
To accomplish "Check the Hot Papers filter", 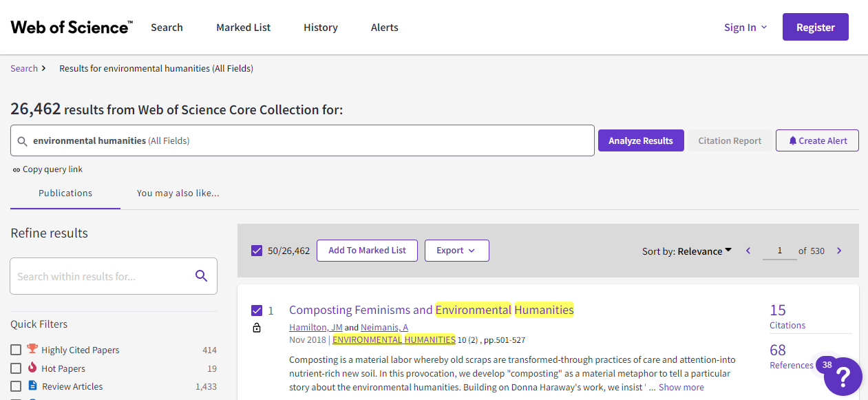I will pos(16,368).
